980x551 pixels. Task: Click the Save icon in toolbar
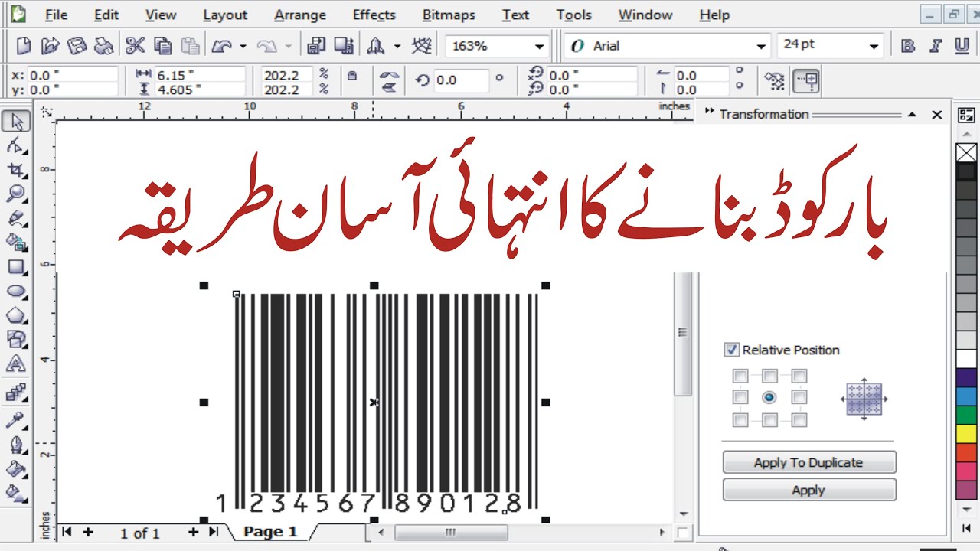[77, 47]
